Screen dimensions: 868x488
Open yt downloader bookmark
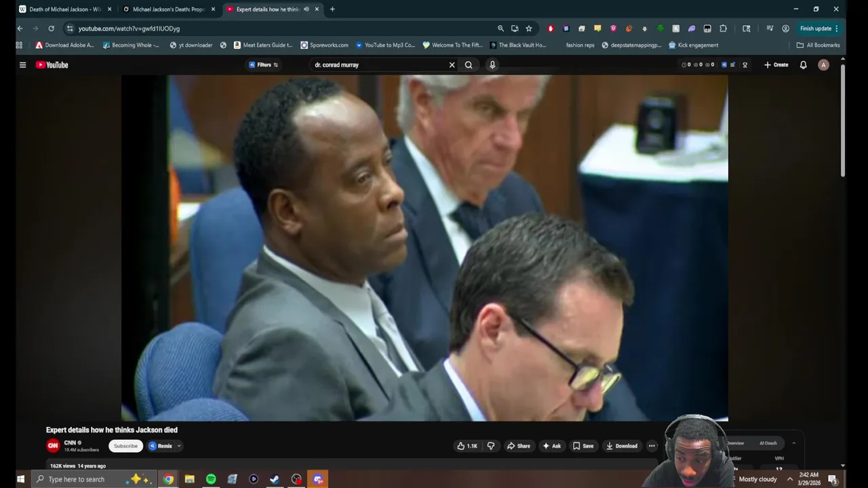point(191,45)
